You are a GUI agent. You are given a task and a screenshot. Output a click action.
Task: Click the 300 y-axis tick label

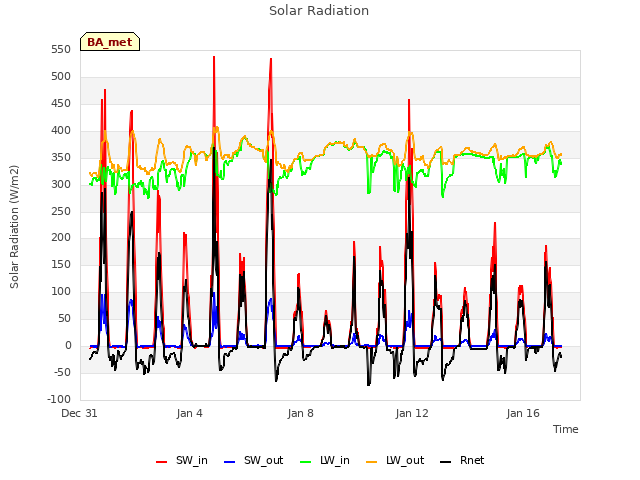pyautogui.click(x=61, y=184)
